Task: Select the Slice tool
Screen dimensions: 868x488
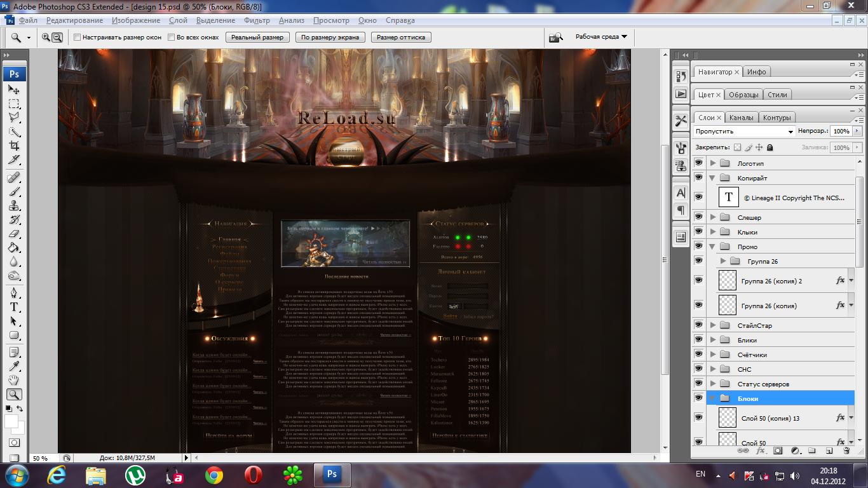Action: (14, 159)
